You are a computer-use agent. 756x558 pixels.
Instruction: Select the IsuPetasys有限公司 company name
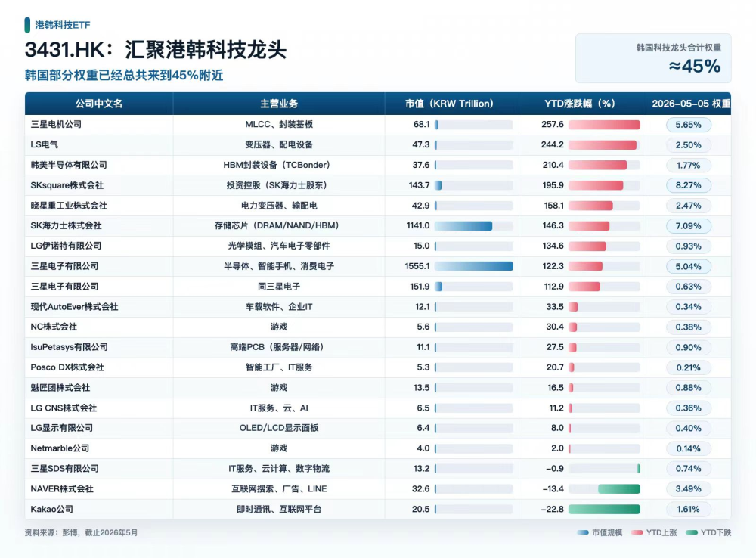point(69,347)
